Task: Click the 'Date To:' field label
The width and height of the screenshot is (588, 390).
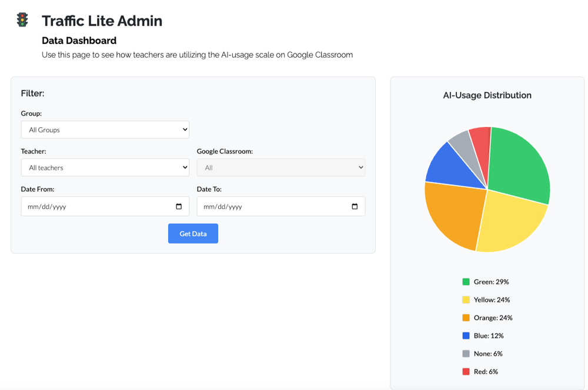Action: pos(209,189)
